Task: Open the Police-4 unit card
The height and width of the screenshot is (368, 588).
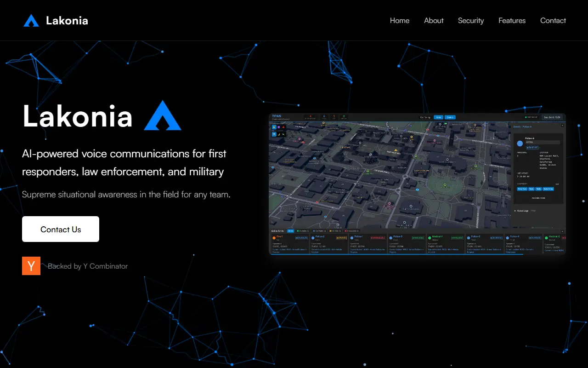Action: [523, 243]
